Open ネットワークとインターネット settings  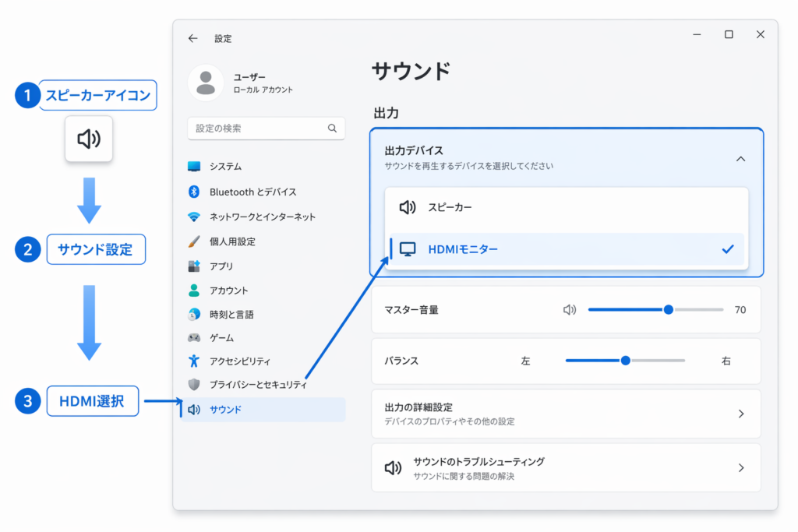(x=263, y=217)
